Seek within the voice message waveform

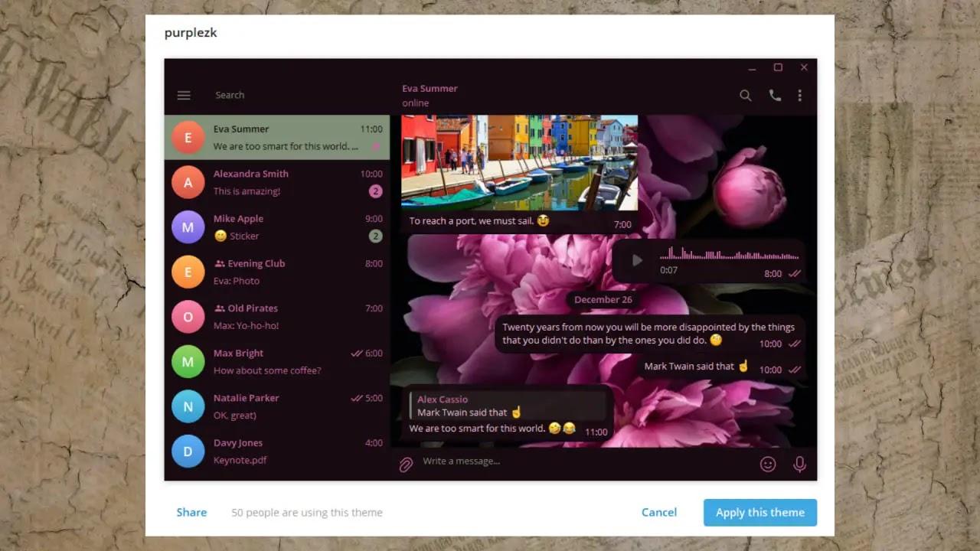click(x=729, y=253)
